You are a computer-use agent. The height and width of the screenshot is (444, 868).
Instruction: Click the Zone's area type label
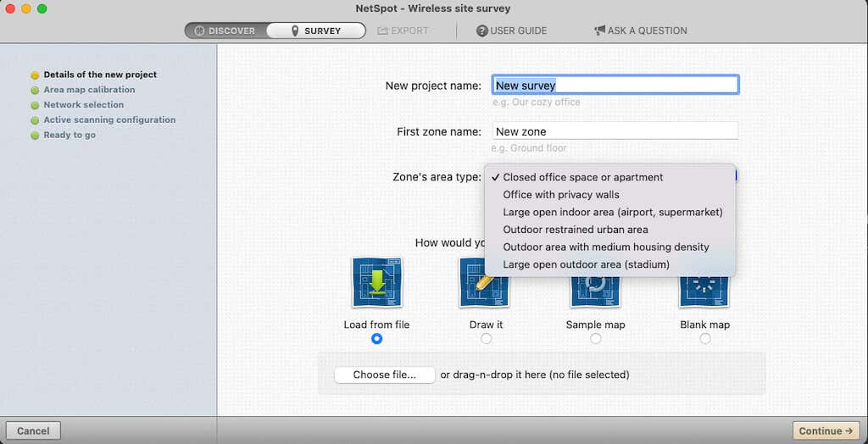click(x=437, y=177)
